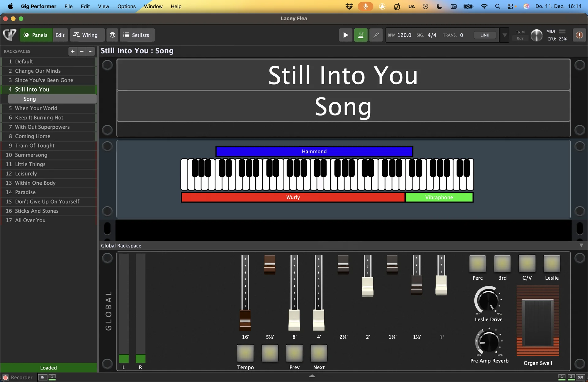Toggle the metronome icon

point(361,35)
